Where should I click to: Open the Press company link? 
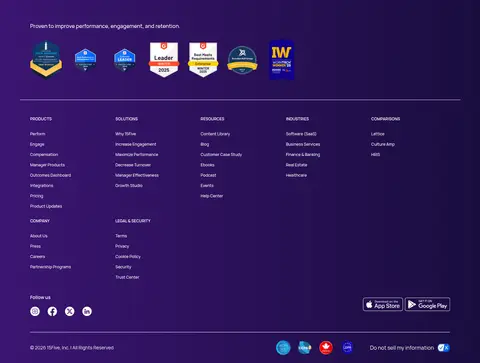coord(35,246)
